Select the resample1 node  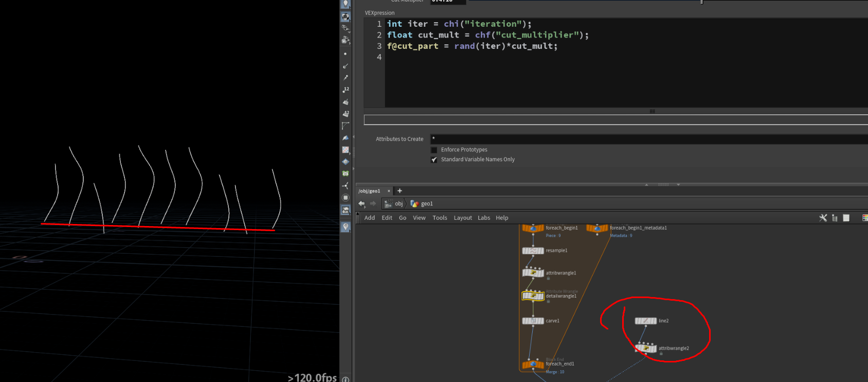[x=533, y=251]
